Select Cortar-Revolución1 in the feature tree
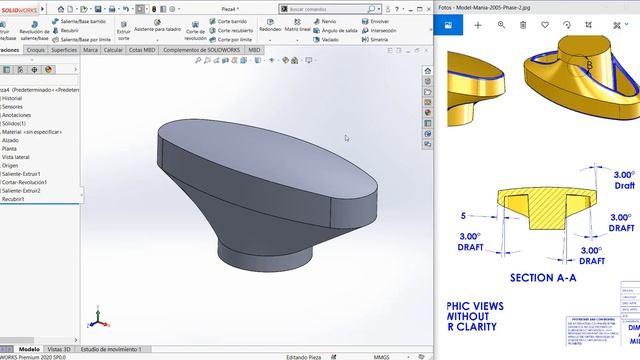 coord(24,182)
